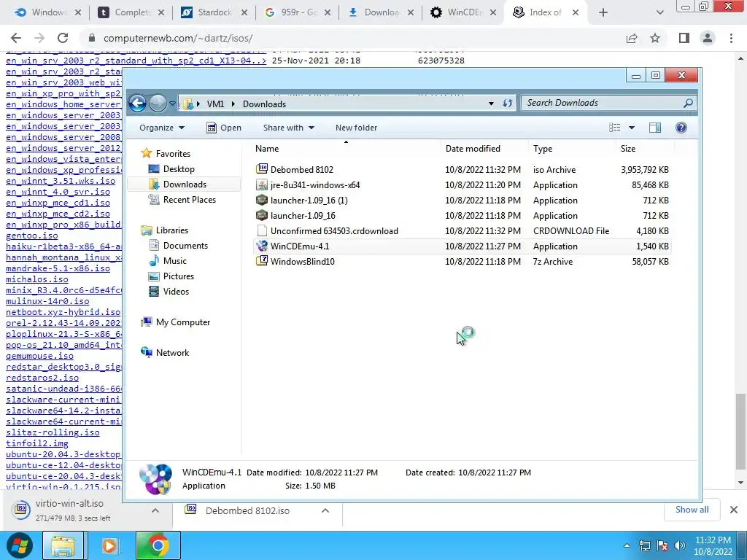Click the network tray icon
The height and width of the screenshot is (560, 747).
tap(645, 545)
